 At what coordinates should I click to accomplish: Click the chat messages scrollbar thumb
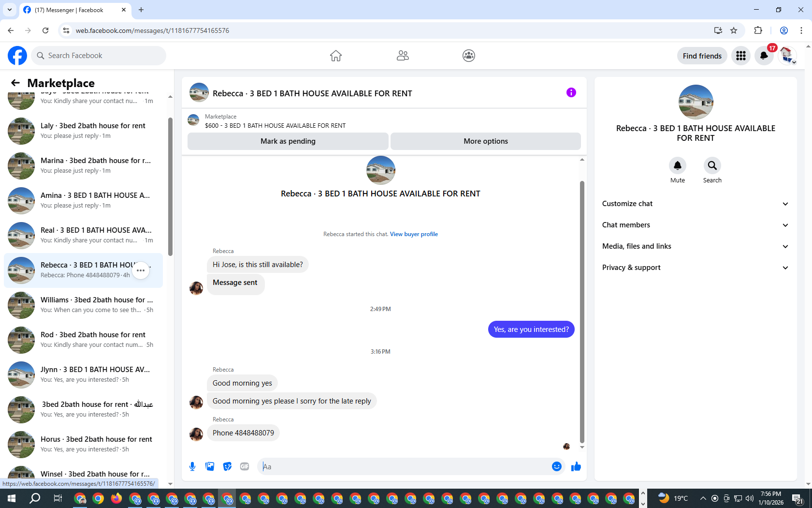[582, 312]
